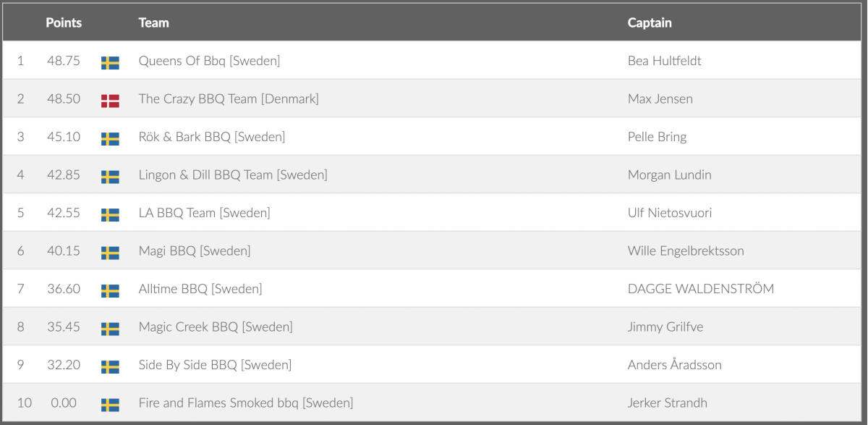This screenshot has width=868, height=425.
Task: Click the Danish flag beside The Crazy BBQ Team
Action: [x=110, y=101]
